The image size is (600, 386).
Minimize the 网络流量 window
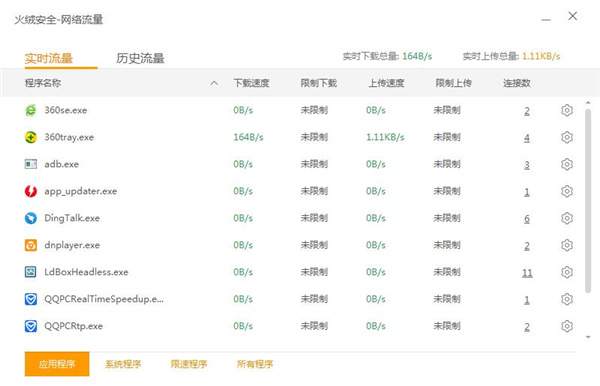(546, 19)
